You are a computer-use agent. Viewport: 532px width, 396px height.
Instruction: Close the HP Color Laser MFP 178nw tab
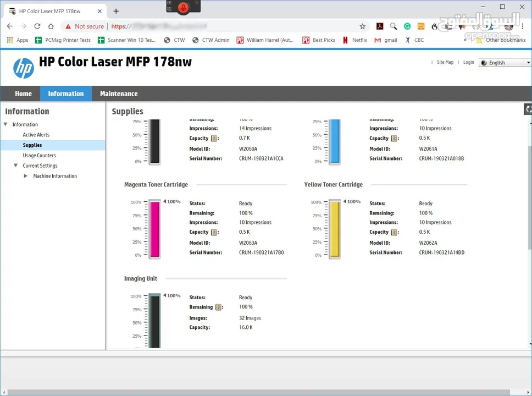point(100,11)
